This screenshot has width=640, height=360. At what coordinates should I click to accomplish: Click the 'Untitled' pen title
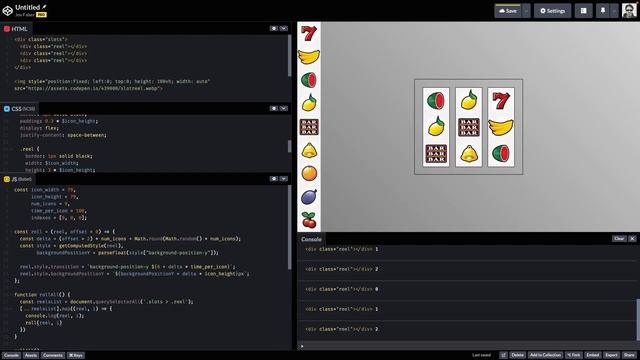[x=27, y=7]
